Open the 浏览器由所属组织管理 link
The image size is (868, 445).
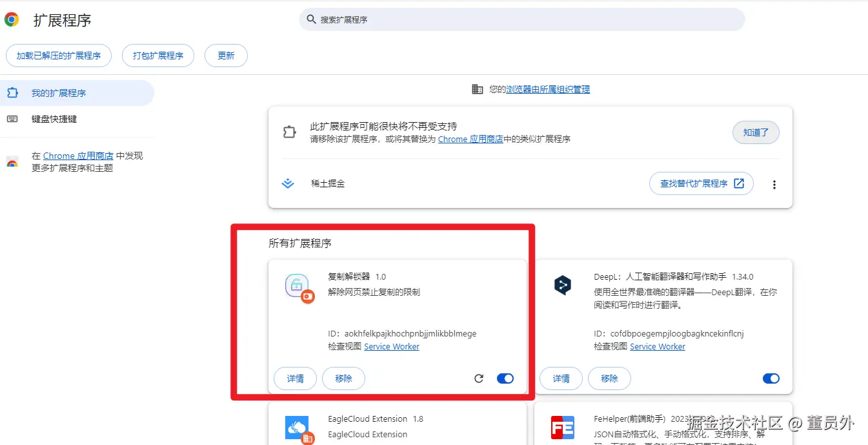548,89
